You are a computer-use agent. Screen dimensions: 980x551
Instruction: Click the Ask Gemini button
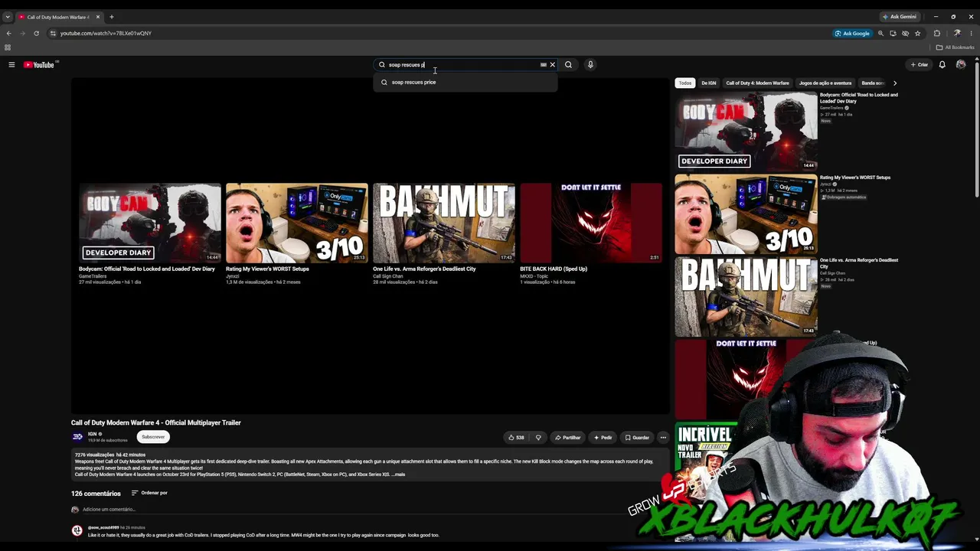[900, 17]
